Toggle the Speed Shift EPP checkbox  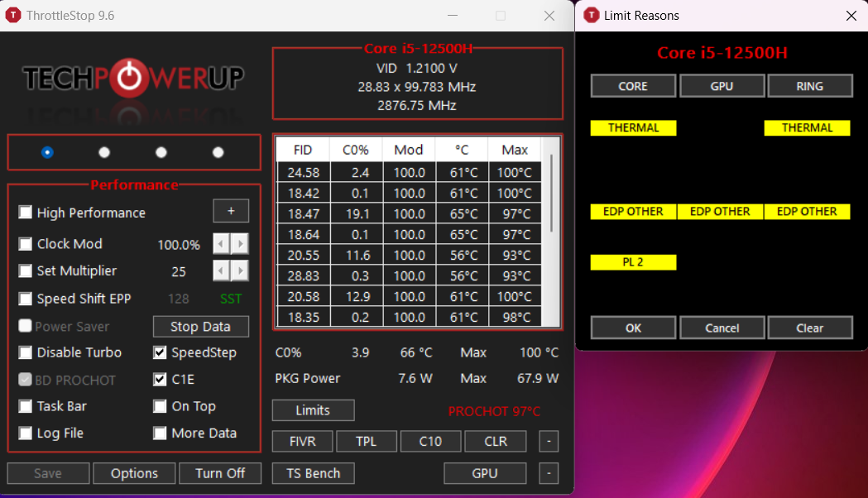tap(25, 299)
